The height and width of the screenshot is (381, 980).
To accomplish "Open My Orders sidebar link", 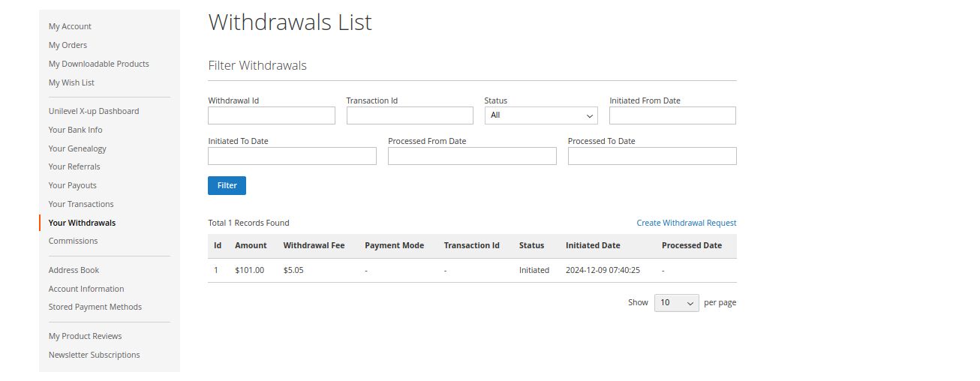I will tap(68, 45).
